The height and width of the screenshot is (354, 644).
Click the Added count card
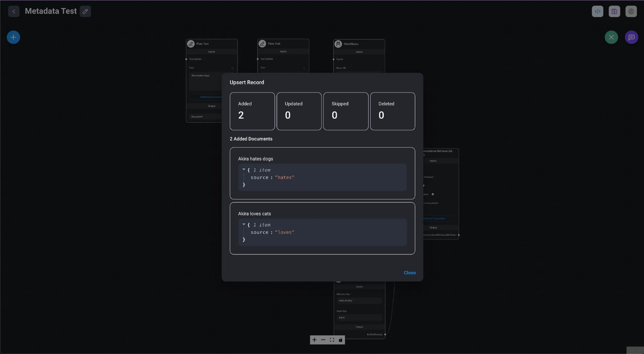(x=252, y=111)
